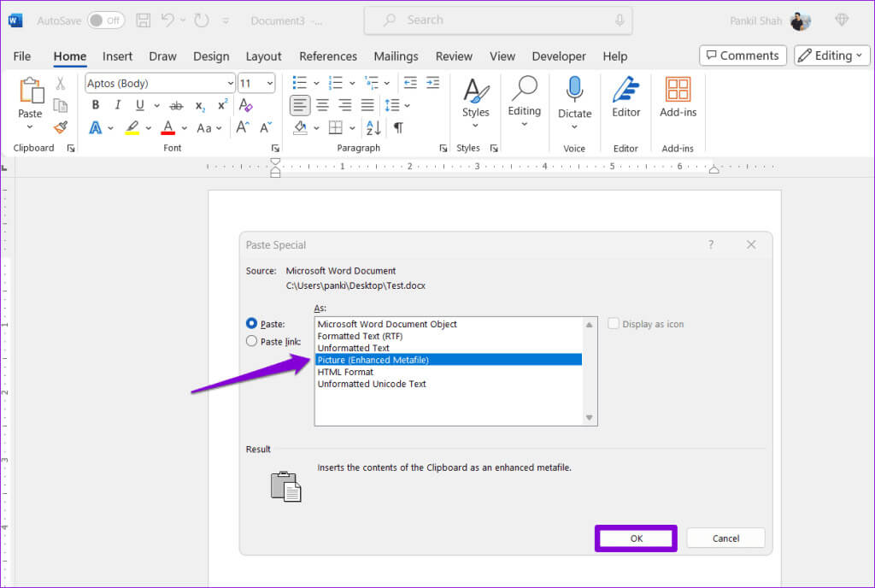875x588 pixels.
Task: Pick the yellow text highlight color
Action: (132, 127)
